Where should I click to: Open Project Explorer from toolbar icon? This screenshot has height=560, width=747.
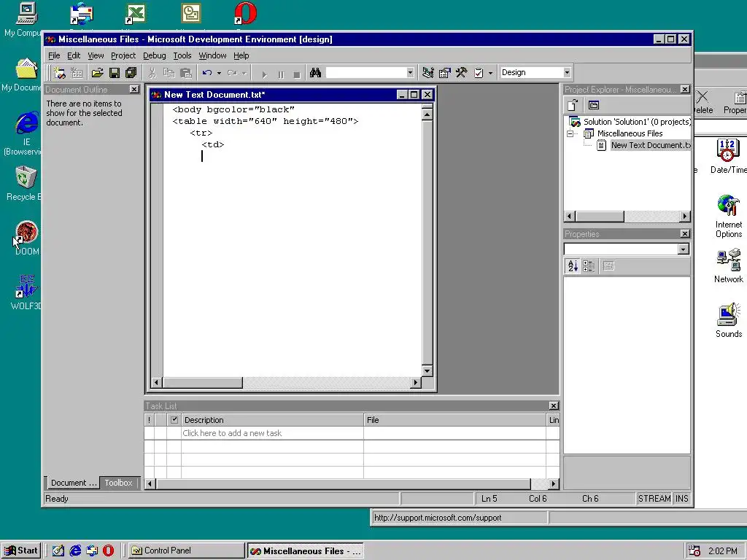[x=427, y=73]
